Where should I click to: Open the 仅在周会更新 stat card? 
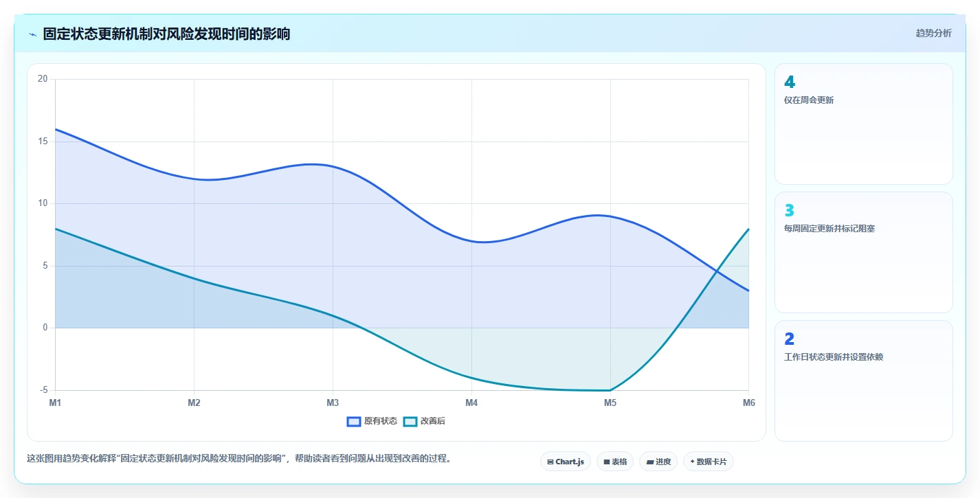point(864,124)
